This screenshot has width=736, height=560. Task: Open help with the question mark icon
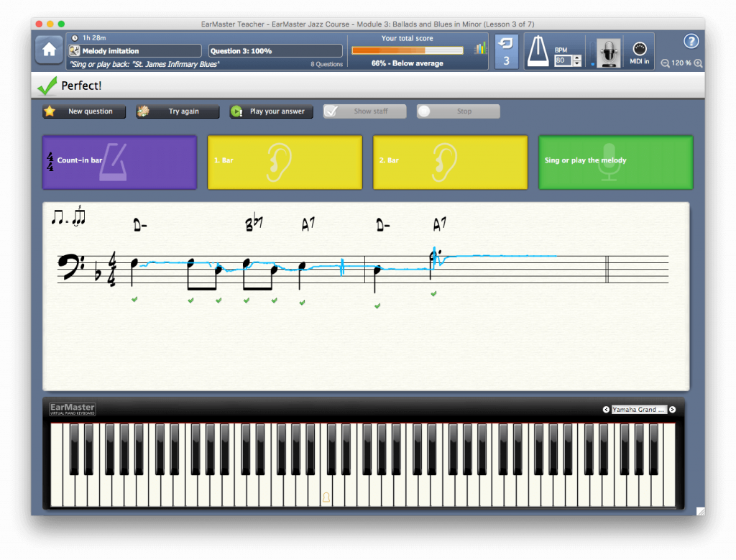(691, 41)
